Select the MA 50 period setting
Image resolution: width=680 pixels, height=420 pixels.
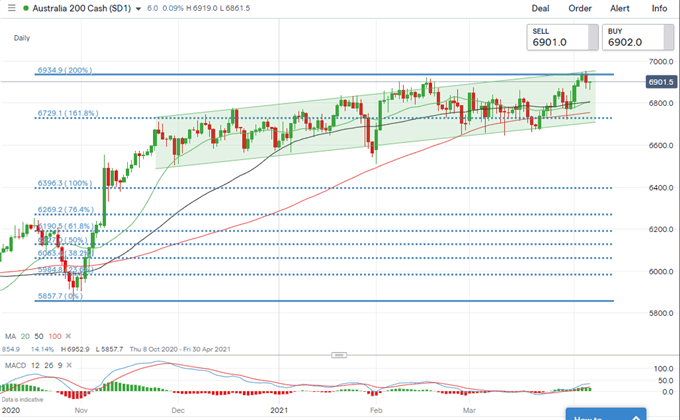[39, 336]
